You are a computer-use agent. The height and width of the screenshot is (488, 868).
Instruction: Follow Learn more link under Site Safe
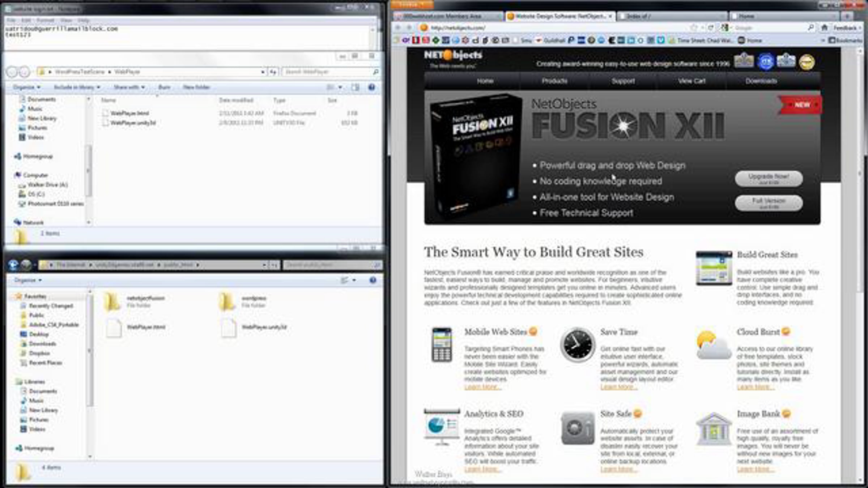(619, 469)
